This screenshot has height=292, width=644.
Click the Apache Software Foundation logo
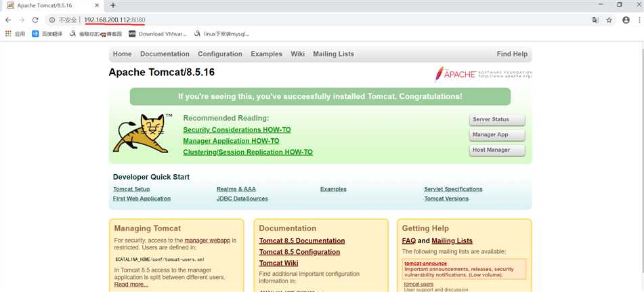[x=484, y=75]
